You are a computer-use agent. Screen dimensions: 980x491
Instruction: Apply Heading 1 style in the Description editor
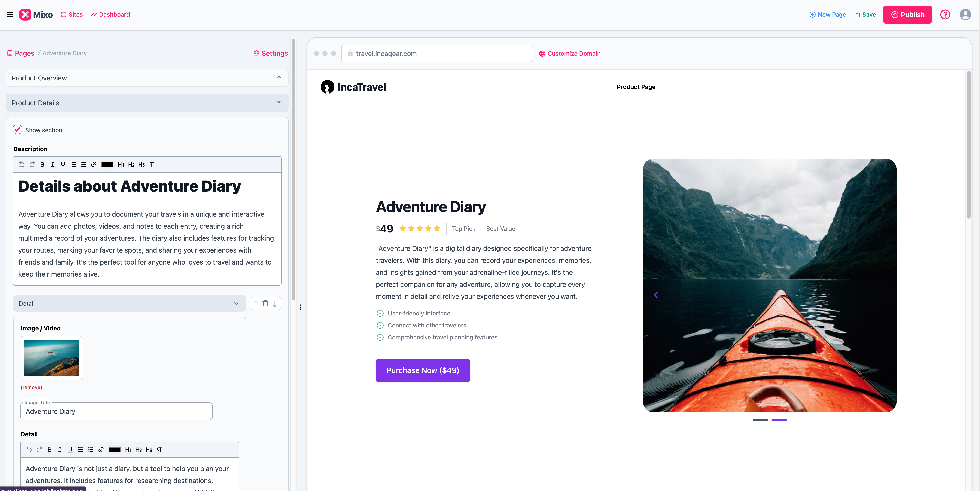121,164
